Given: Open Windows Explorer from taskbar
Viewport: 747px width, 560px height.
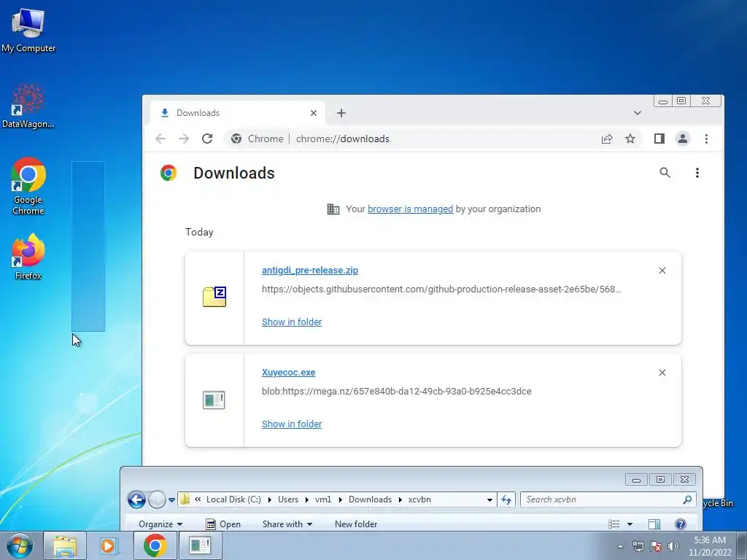Looking at the screenshot, I should [x=65, y=545].
